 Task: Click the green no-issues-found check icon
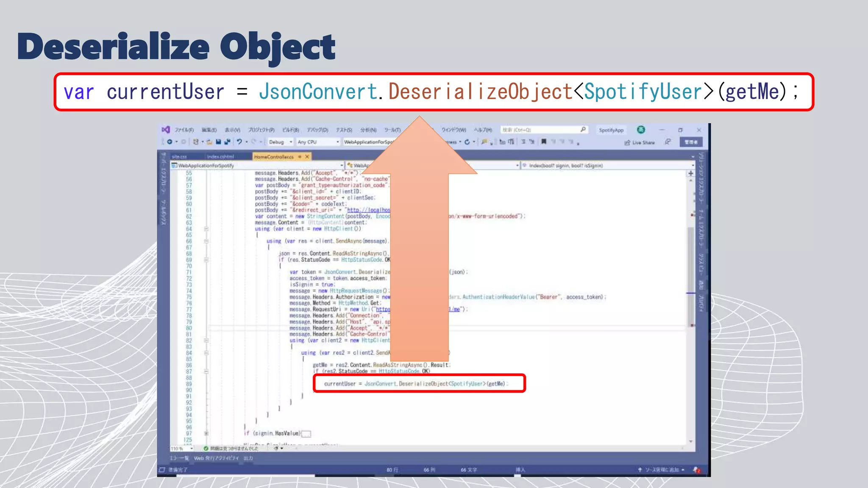pyautogui.click(x=206, y=448)
